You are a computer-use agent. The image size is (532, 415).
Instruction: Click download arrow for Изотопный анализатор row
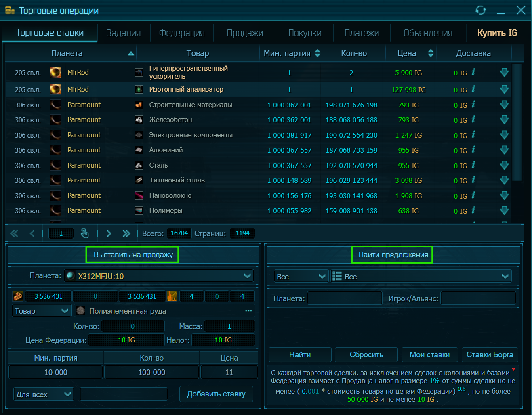coord(504,90)
